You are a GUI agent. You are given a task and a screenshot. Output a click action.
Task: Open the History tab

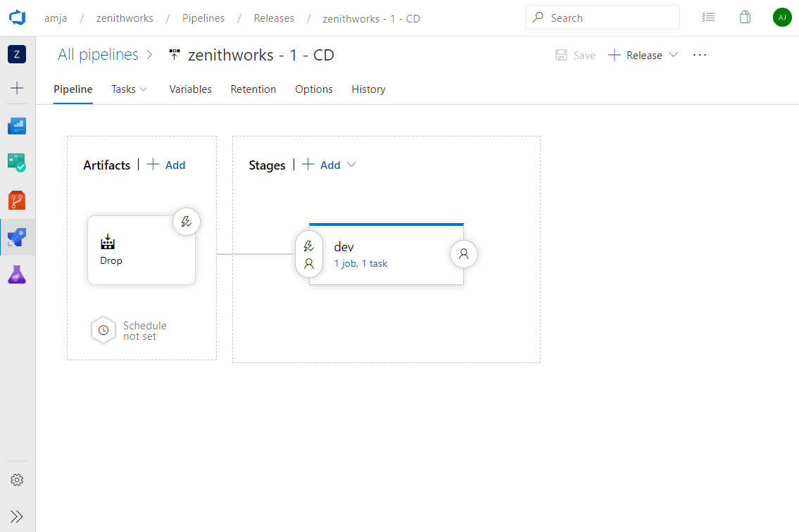[368, 89]
